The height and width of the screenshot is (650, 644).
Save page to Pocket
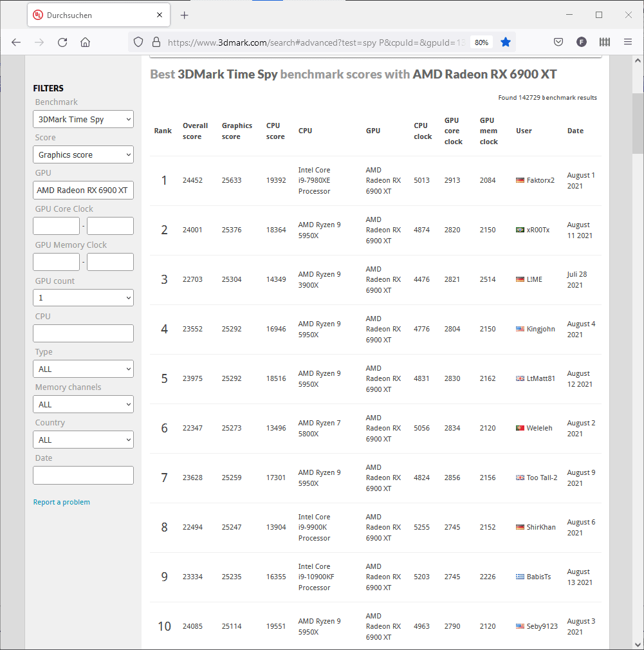pyautogui.click(x=558, y=42)
